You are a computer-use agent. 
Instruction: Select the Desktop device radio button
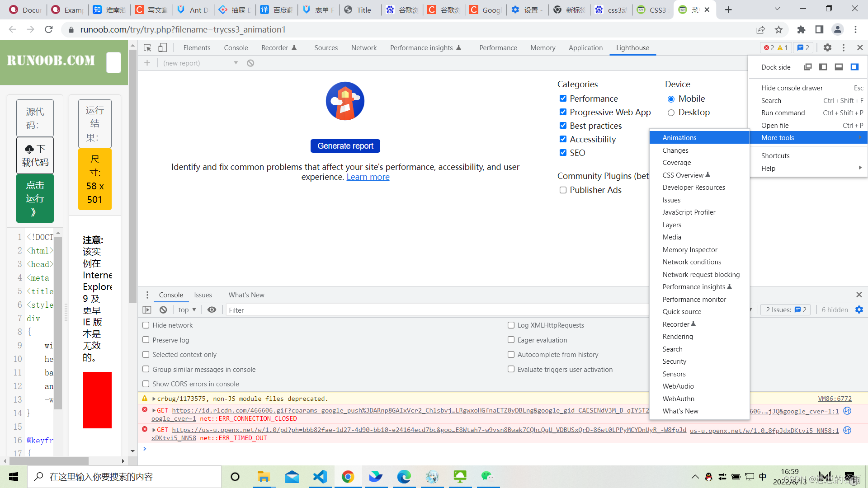point(671,113)
